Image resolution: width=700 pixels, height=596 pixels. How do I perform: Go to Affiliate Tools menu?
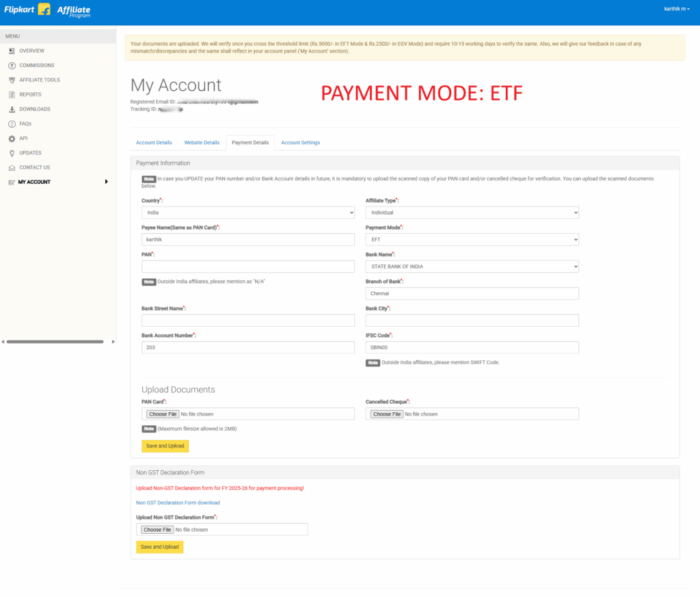click(x=39, y=80)
